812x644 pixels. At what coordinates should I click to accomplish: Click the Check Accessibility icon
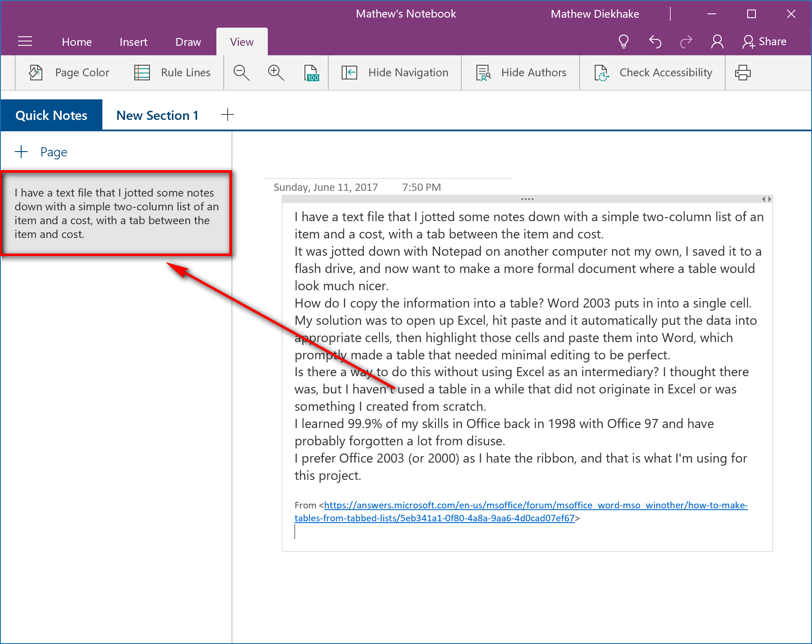coord(602,73)
